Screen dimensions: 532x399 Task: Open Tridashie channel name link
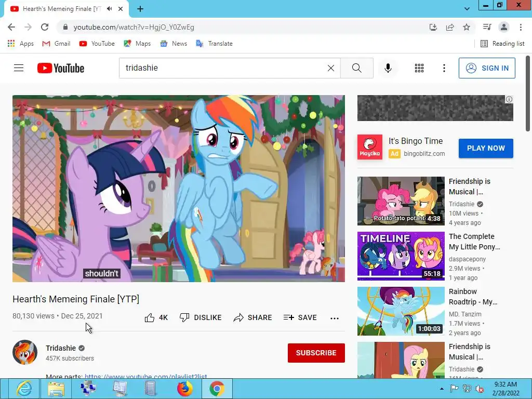click(61, 348)
